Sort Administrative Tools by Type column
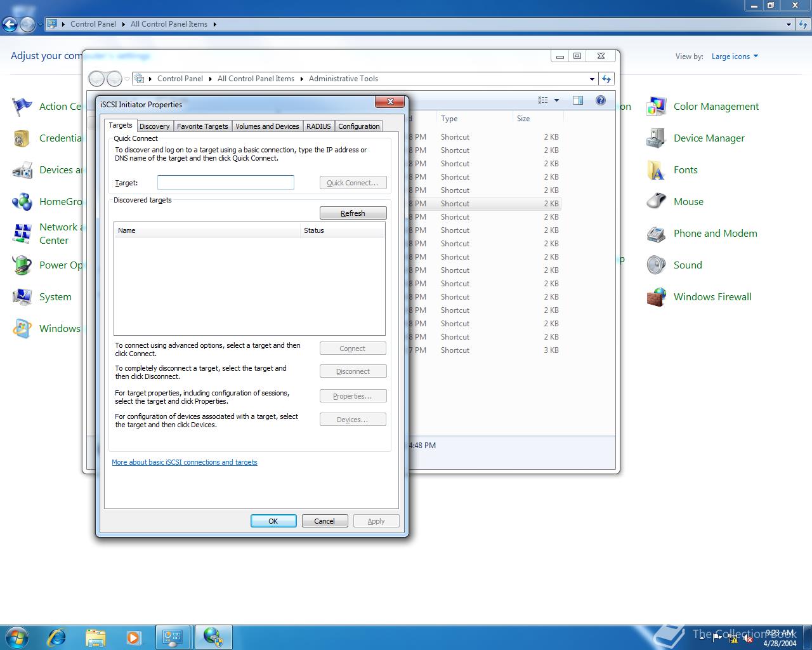This screenshot has height=650, width=812. point(474,119)
